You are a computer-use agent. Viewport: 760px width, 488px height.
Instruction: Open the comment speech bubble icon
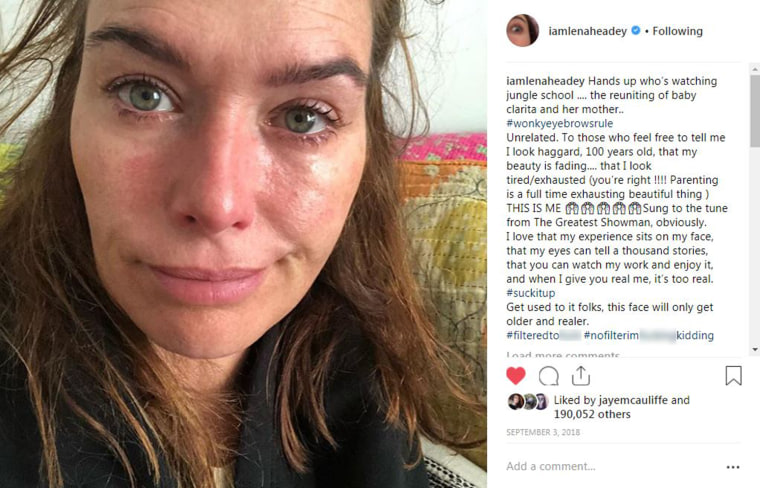click(549, 376)
